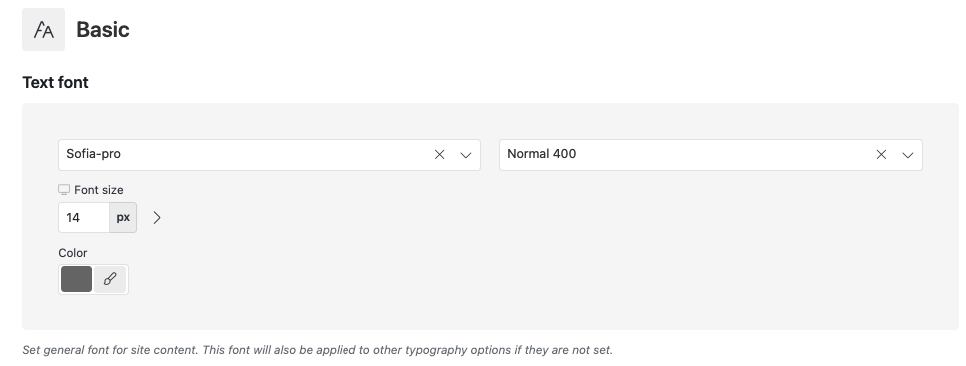Expand the Normal 400 dropdown chevron

(907, 155)
